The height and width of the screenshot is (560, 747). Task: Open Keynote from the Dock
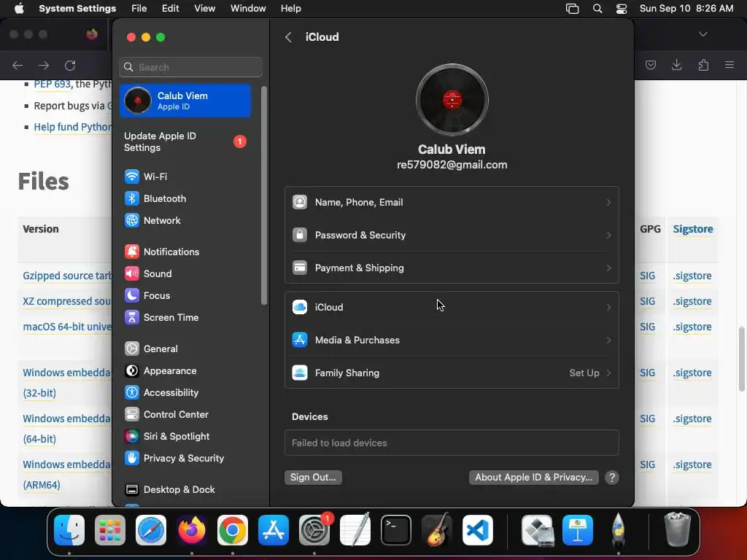(578, 530)
